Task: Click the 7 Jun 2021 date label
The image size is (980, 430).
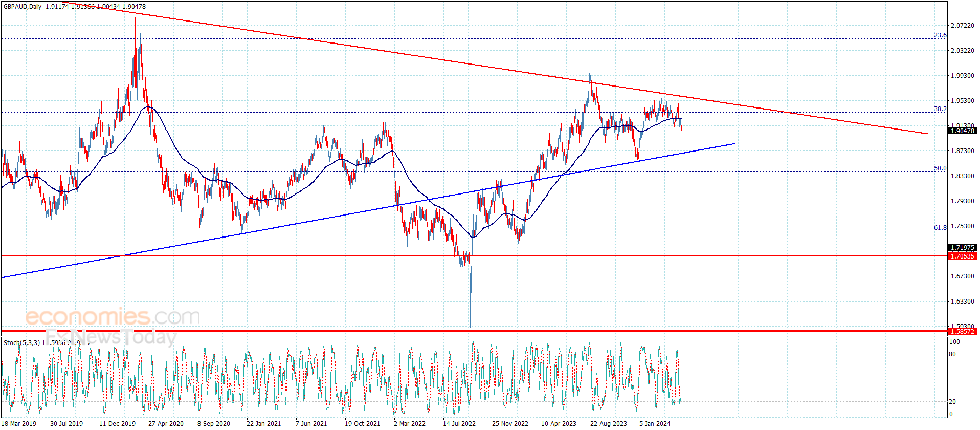Action: pyautogui.click(x=311, y=423)
